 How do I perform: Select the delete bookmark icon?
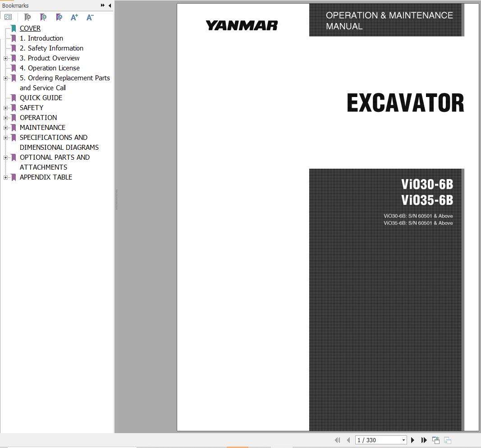[x=27, y=17]
